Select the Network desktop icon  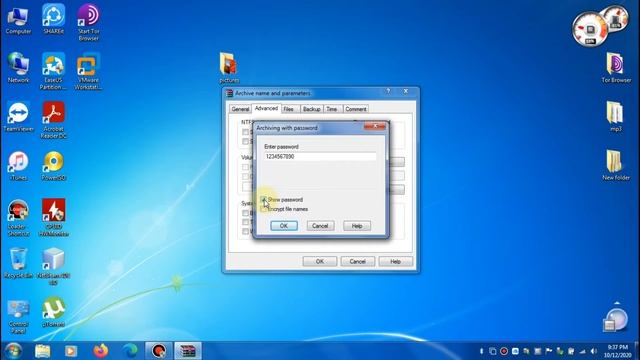pos(18,68)
